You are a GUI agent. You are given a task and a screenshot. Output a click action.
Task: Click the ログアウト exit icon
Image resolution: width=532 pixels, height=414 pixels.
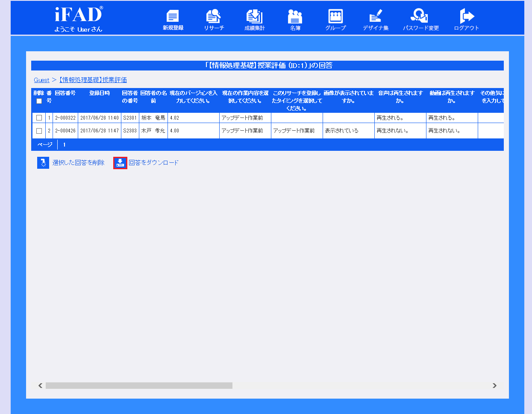click(x=467, y=16)
